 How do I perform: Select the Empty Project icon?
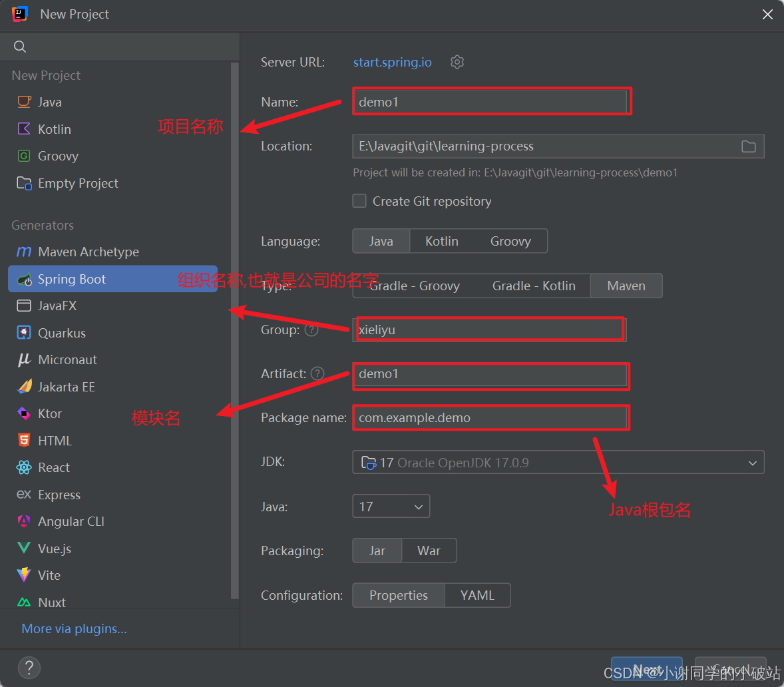point(24,183)
